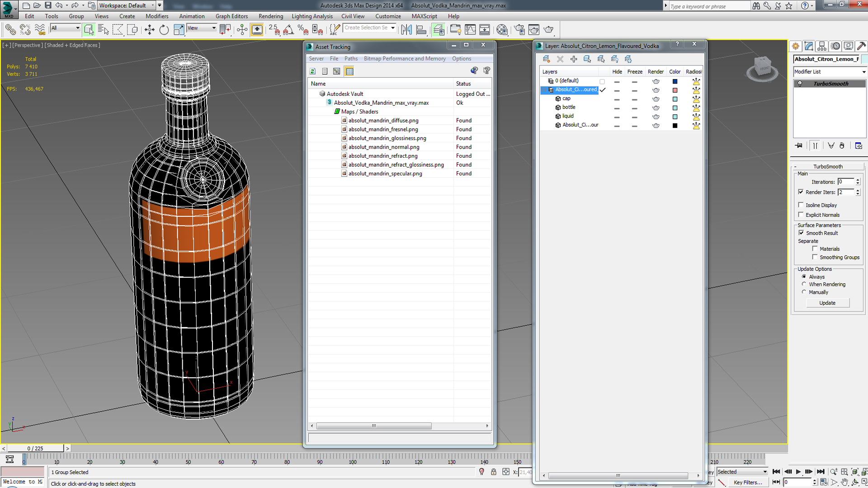Click the object name field Absolut_Citron_Lemon

827,59
